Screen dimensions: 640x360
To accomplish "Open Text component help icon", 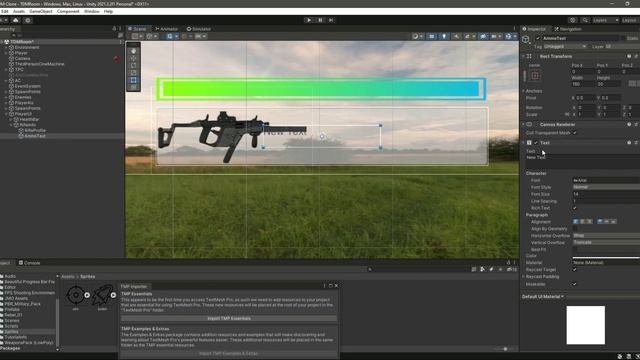I will pyautogui.click(x=629, y=143).
